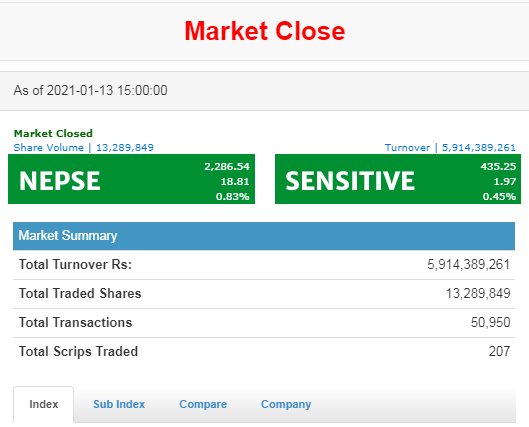This screenshot has width=529, height=427.
Task: Click the Share Volume link
Action: click(x=83, y=147)
